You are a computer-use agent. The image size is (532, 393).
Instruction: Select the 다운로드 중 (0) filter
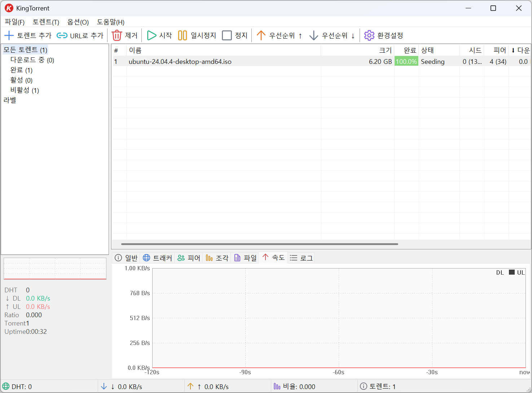click(32, 60)
